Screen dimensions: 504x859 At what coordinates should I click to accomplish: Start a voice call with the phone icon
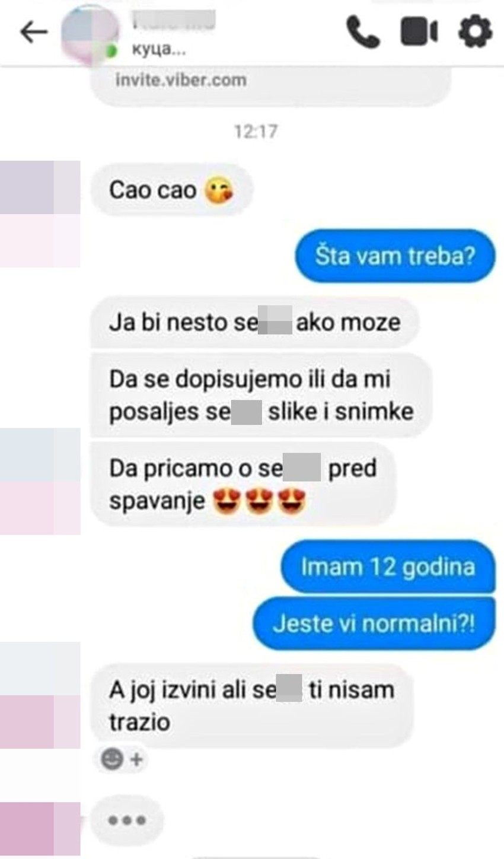[x=363, y=31]
